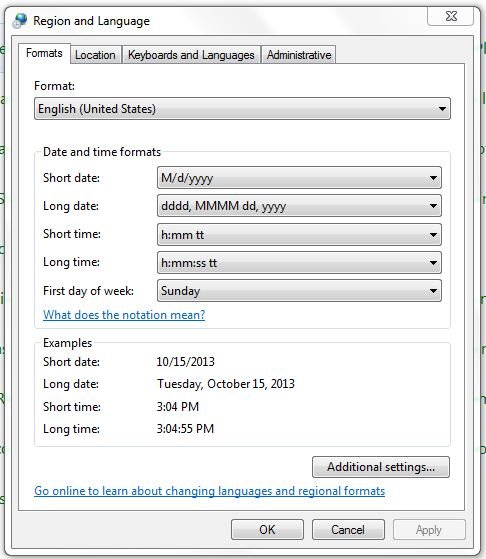Close the Region and Language dialog
Image resolution: width=486 pixels, height=559 pixels.
pyautogui.click(x=451, y=16)
